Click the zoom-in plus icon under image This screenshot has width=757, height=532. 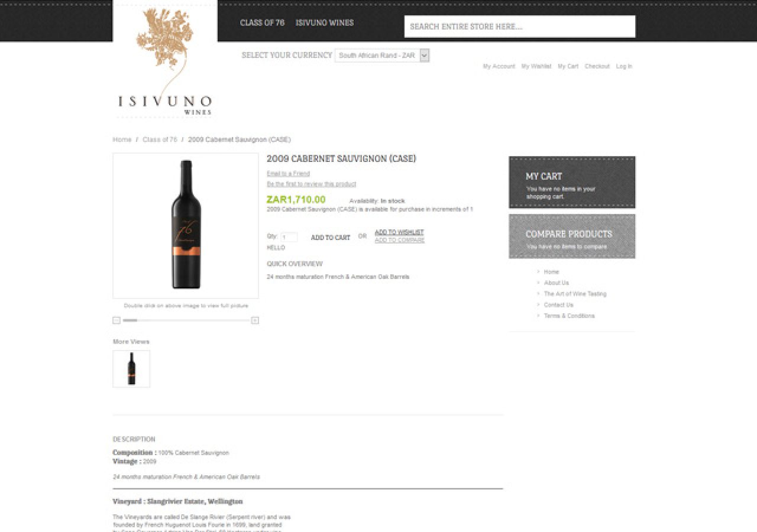pyautogui.click(x=255, y=320)
